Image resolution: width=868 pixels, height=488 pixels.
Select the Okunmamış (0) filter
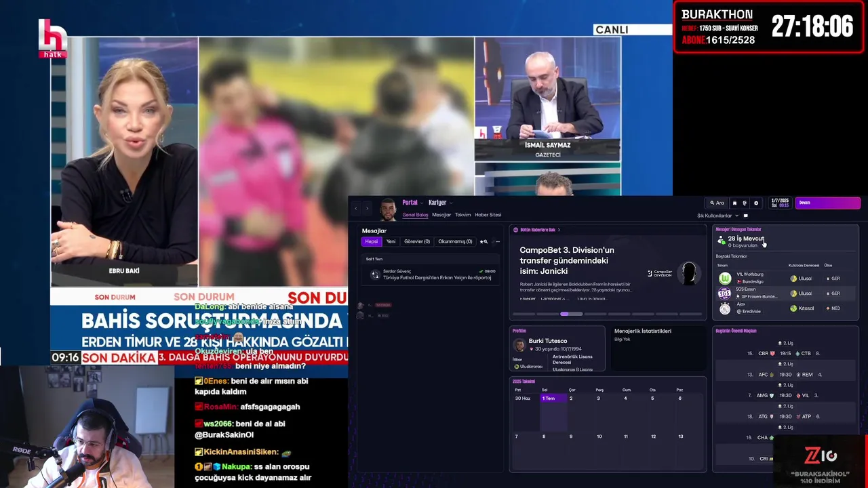(x=455, y=241)
